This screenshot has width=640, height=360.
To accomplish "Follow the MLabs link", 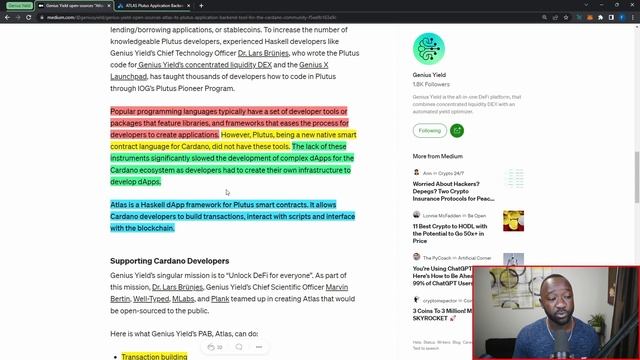I will tap(183, 299).
